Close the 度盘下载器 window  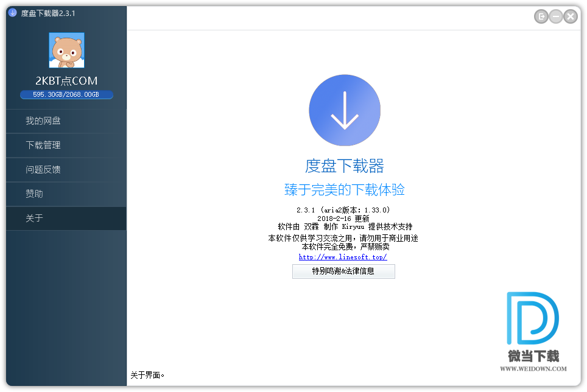[571, 16]
